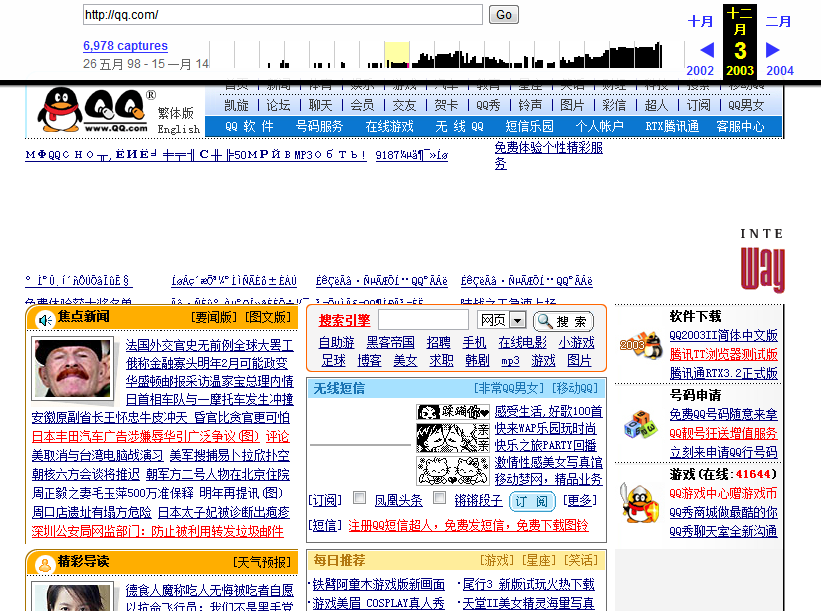821x611 pixels.
Task: Click the next year arrow for 2004
Action: (x=773, y=50)
